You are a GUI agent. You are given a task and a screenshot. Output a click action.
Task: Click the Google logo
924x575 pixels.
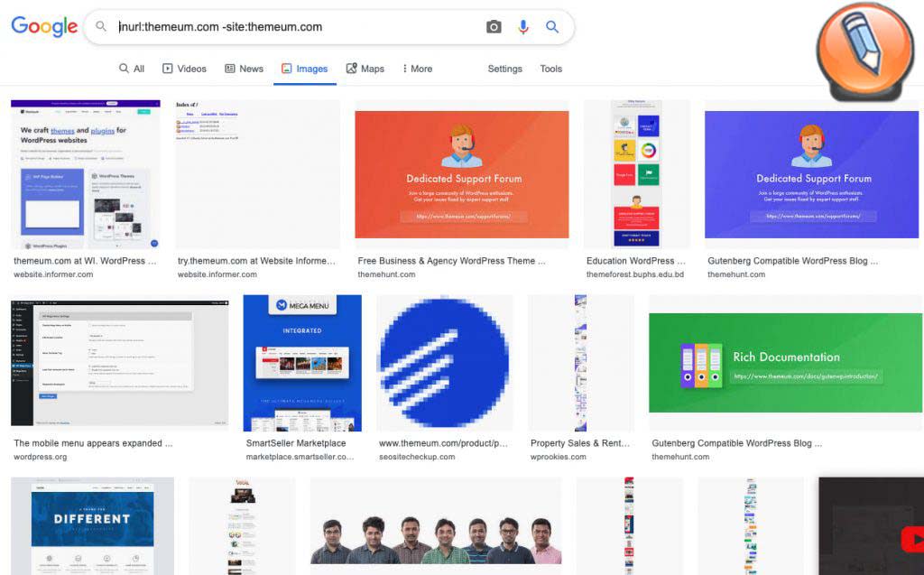coord(43,27)
